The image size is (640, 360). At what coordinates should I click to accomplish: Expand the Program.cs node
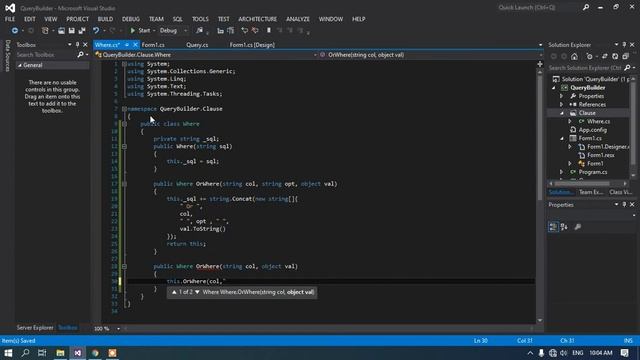[x=562, y=172]
